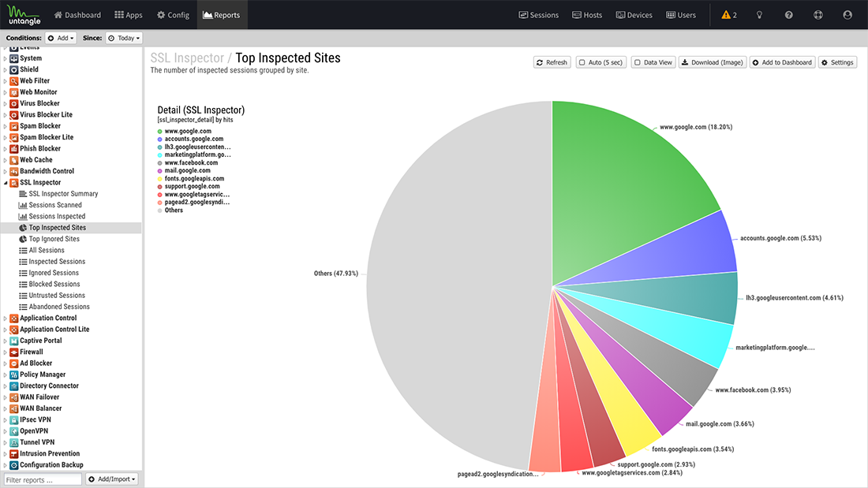
Task: Open the user account icon
Action: tap(847, 15)
